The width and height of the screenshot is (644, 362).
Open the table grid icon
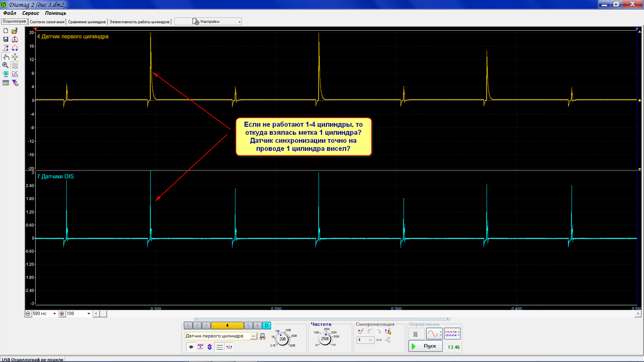(6, 82)
